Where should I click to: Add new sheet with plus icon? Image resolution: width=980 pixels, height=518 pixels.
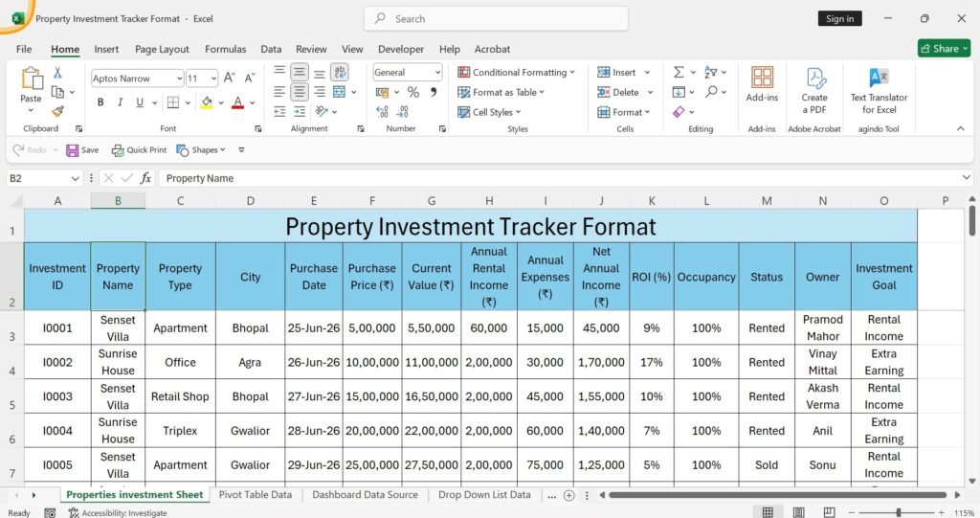[568, 495]
